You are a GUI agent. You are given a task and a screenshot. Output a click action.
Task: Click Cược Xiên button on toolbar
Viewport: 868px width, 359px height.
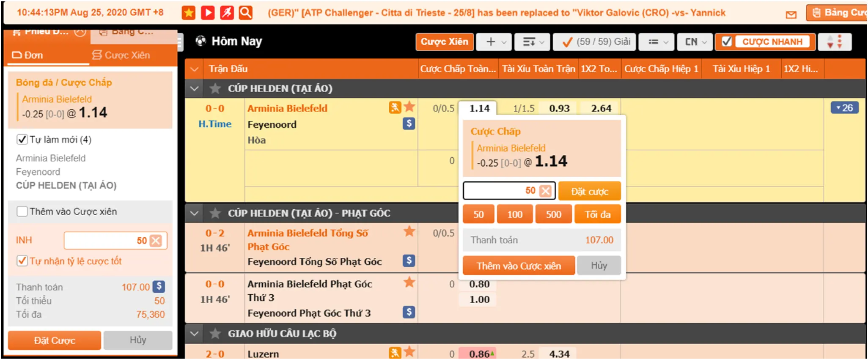click(445, 42)
